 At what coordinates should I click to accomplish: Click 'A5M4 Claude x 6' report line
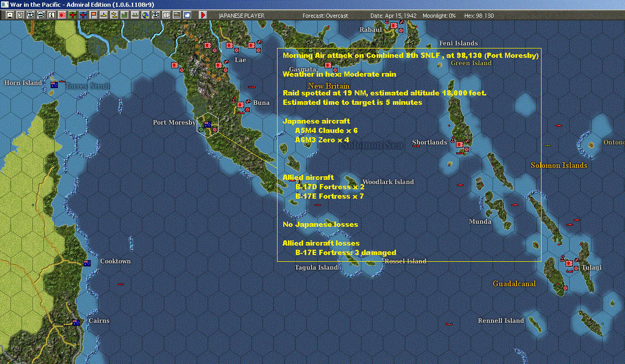pyautogui.click(x=326, y=130)
